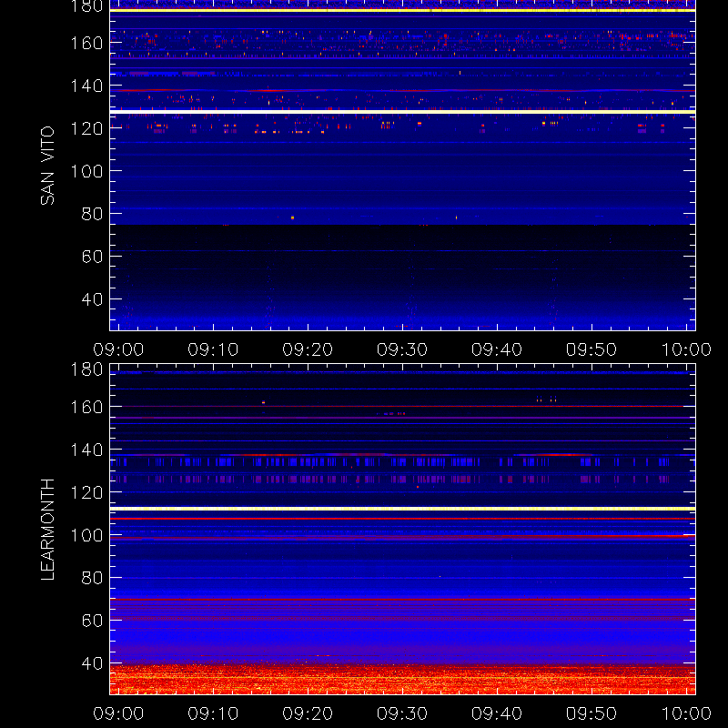The width and height of the screenshot is (728, 728).
Task: Select the 100 frequency tick of San Vito plot
Action: click(86, 171)
